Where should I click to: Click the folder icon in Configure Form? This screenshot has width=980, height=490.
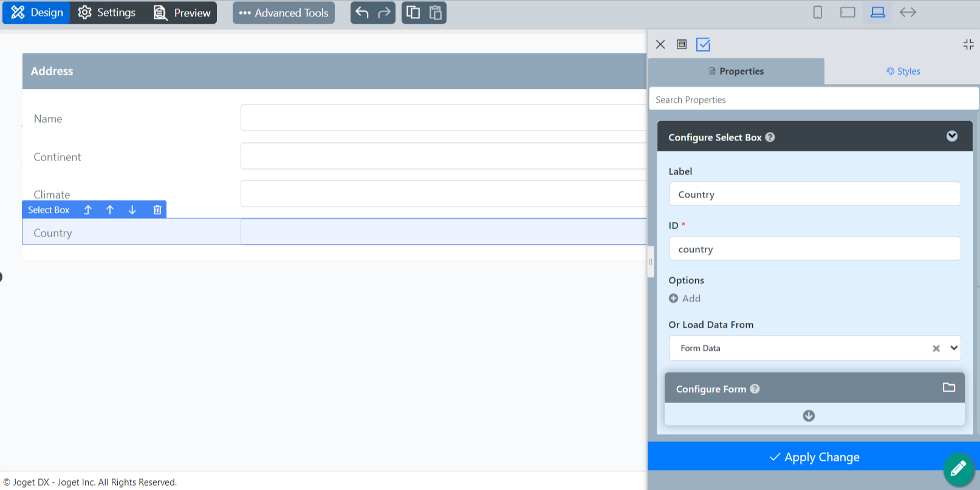[949, 387]
